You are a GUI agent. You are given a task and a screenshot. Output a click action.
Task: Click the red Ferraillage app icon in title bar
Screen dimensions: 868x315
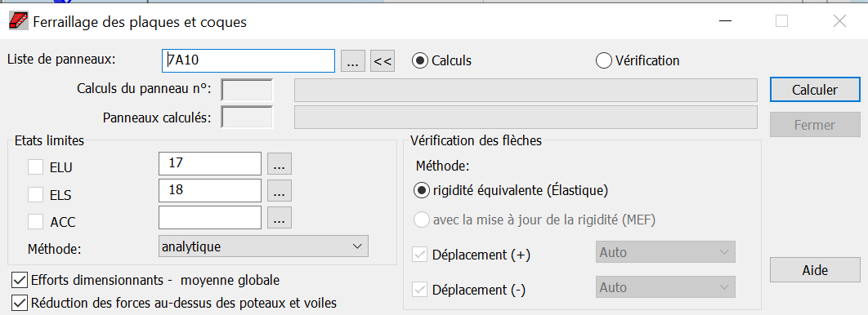(x=18, y=21)
